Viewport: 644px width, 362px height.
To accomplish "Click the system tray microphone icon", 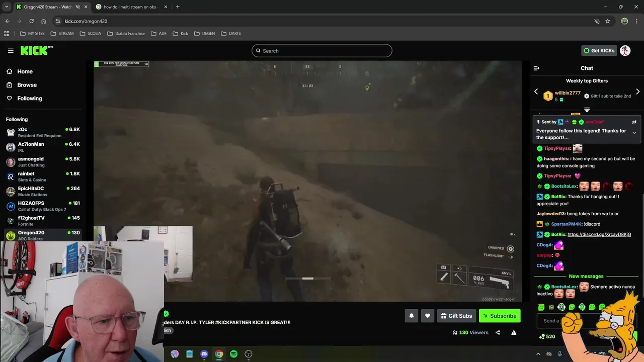I will pyautogui.click(x=559, y=354).
